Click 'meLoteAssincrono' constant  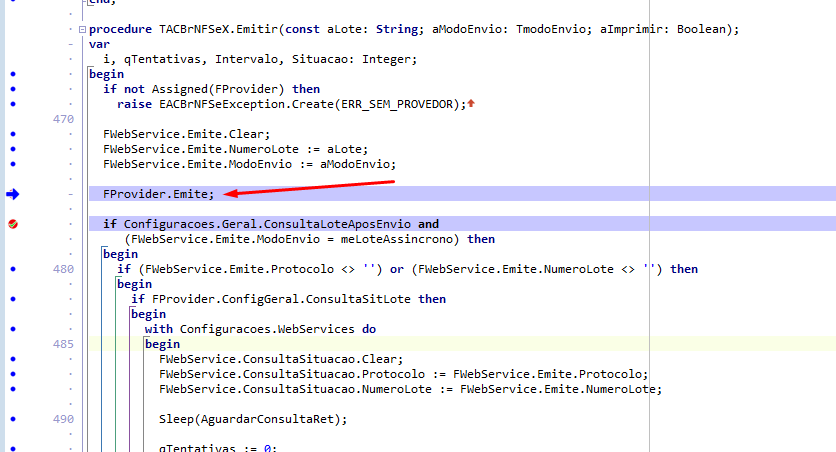tap(397, 239)
